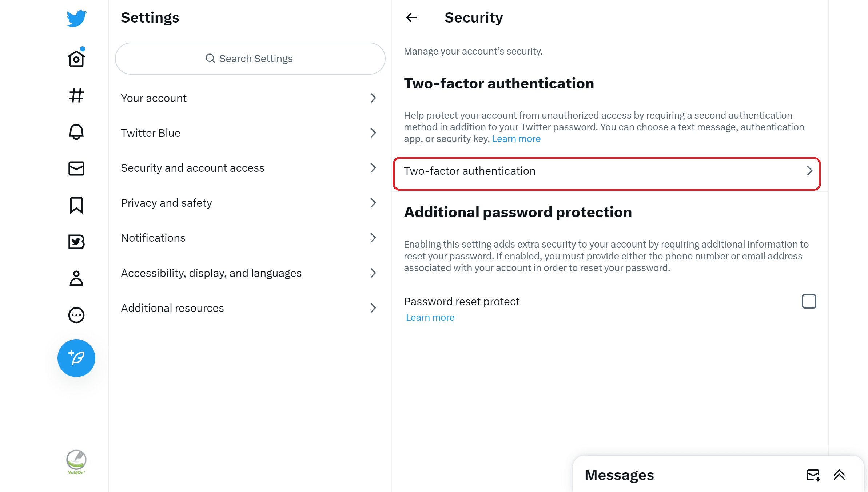The image size is (868, 492).
Task: Go back using the Security arrow
Action: click(x=411, y=17)
